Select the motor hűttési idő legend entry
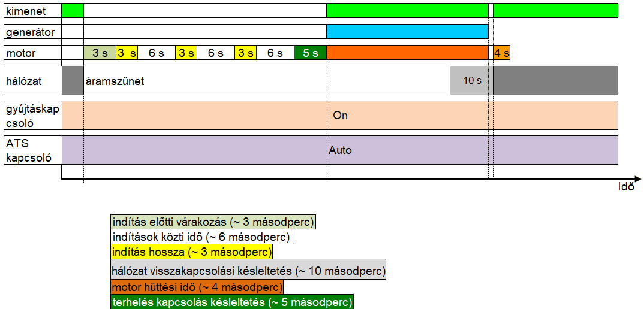The width and height of the screenshot is (644, 309). tap(197, 287)
